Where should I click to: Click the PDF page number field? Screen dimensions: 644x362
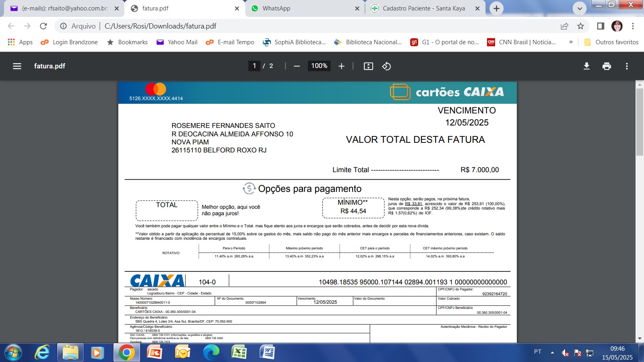tap(254, 66)
